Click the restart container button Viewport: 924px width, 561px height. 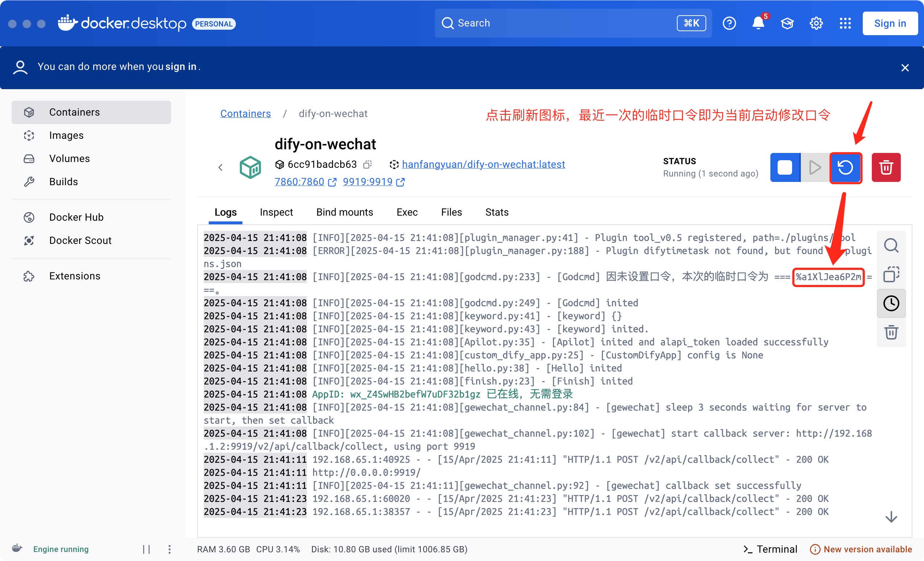coord(845,168)
